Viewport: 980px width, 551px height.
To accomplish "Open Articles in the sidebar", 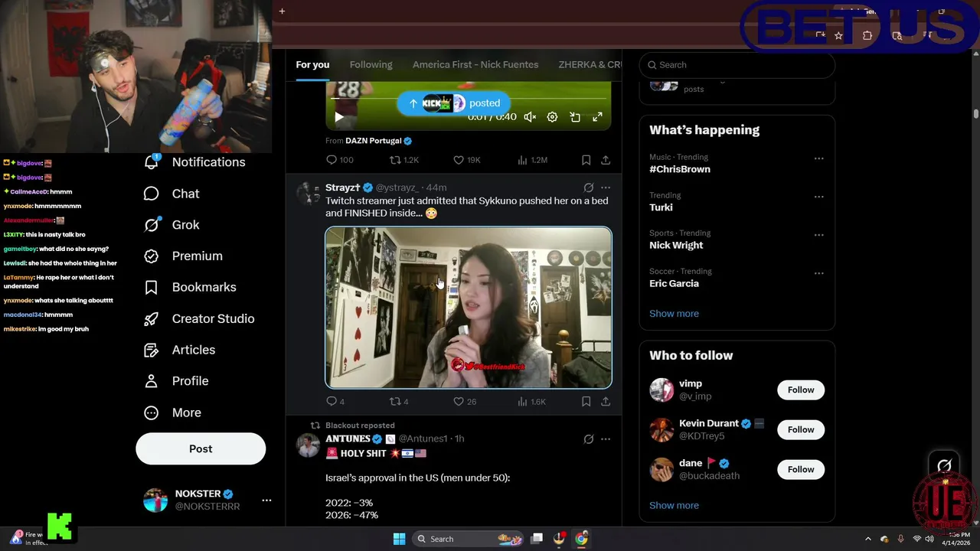I will click(x=179, y=350).
